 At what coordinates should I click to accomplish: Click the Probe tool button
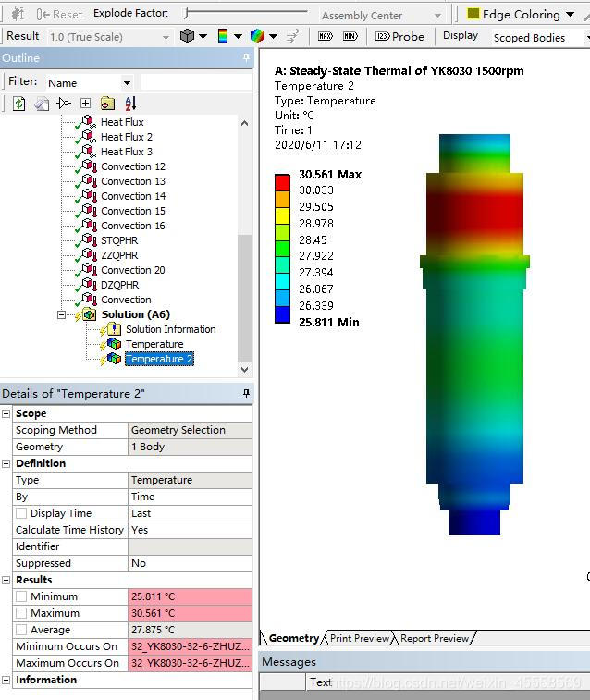click(400, 36)
